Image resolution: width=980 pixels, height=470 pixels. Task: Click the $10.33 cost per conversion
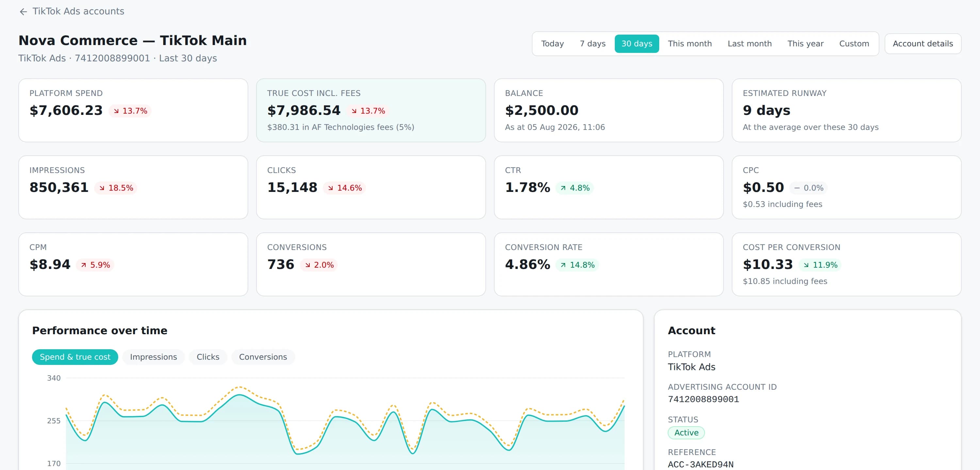(x=768, y=264)
